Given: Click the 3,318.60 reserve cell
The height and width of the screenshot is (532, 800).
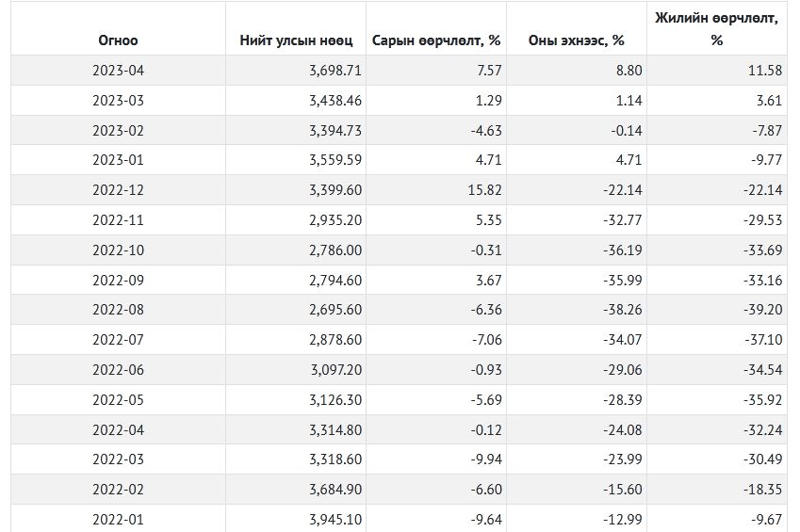Looking at the screenshot, I should pos(335,459).
